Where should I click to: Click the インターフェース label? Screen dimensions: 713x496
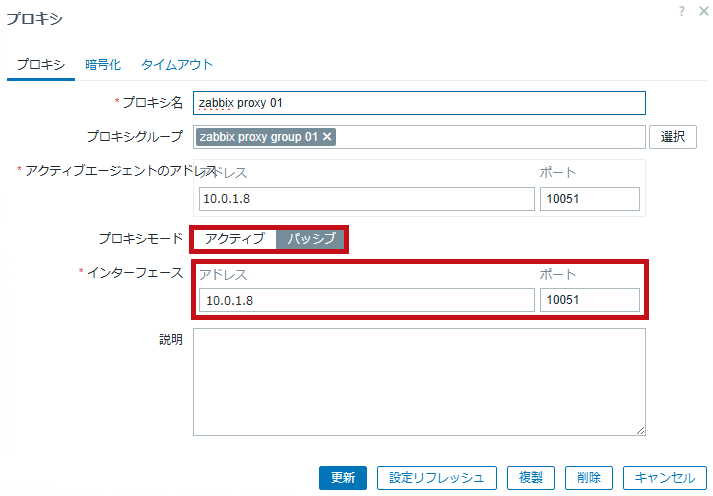coord(135,273)
